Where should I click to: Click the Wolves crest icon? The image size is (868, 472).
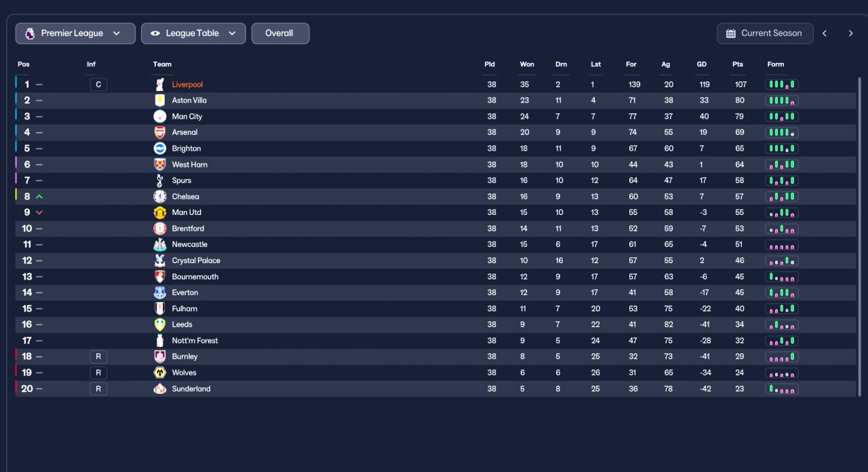point(160,372)
